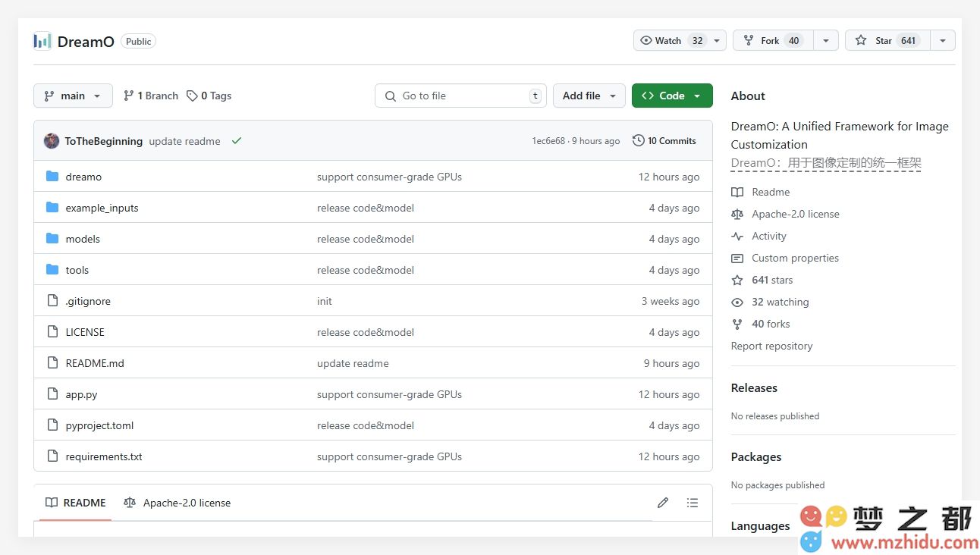Open the requirements.txt file name
Screen dimensions: 980x555
click(104, 456)
